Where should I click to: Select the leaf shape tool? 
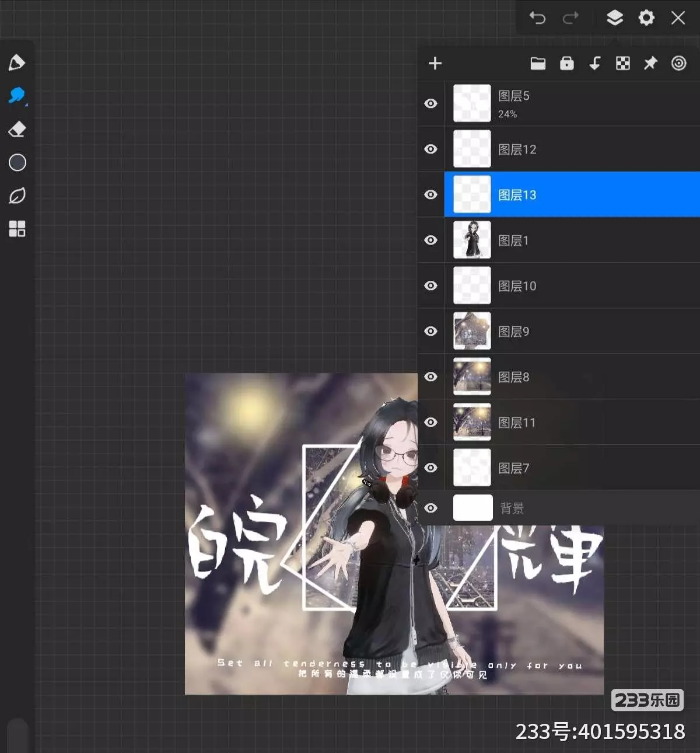tap(17, 196)
